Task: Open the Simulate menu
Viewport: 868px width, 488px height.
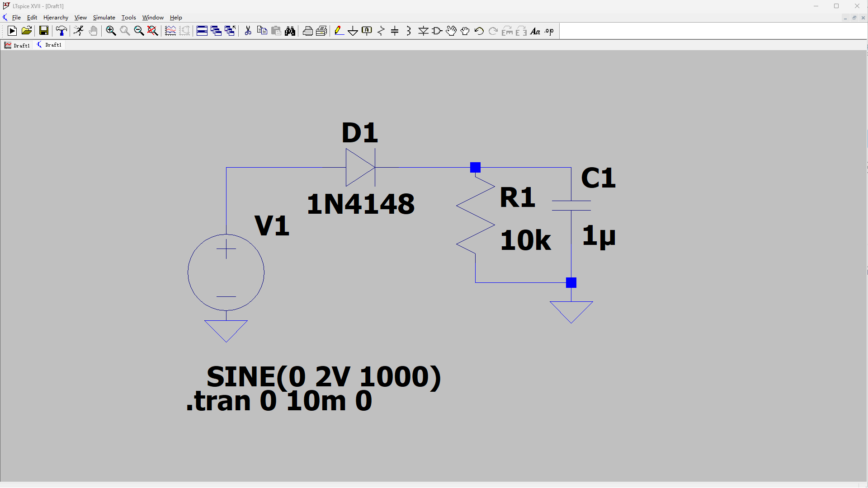Action: pyautogui.click(x=104, y=18)
